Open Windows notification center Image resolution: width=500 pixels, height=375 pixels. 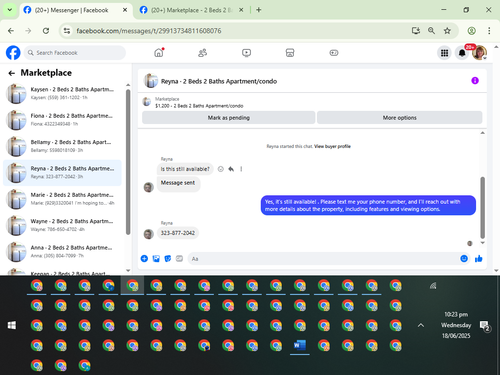(x=484, y=326)
